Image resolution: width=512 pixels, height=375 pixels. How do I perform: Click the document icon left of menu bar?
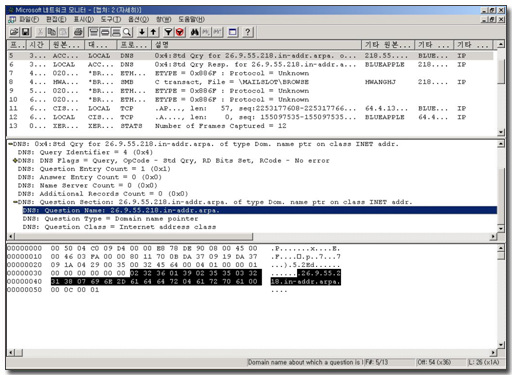pyautogui.click(x=12, y=19)
